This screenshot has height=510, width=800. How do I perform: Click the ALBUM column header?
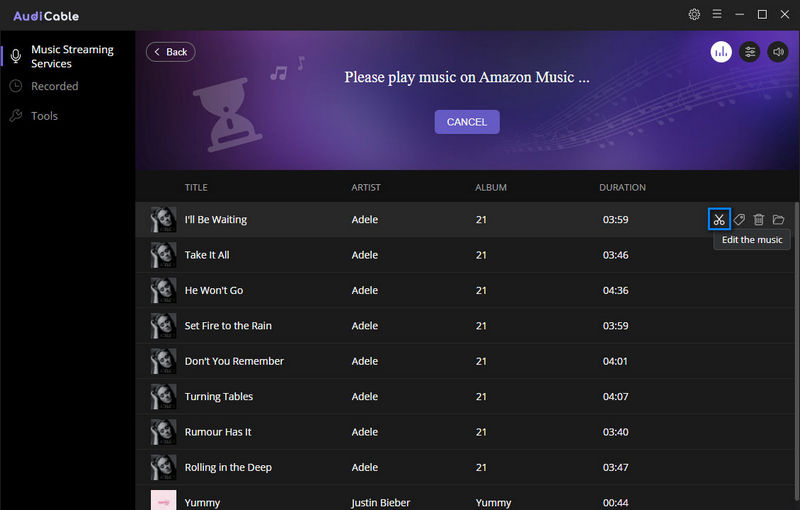(491, 188)
